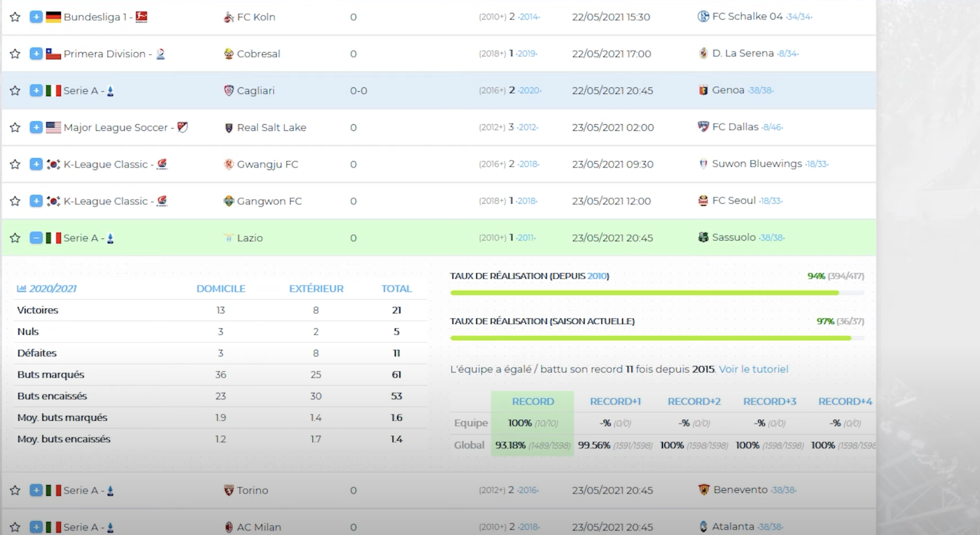Click the 2010 year link
This screenshot has width=980, height=535.
pyautogui.click(x=597, y=276)
